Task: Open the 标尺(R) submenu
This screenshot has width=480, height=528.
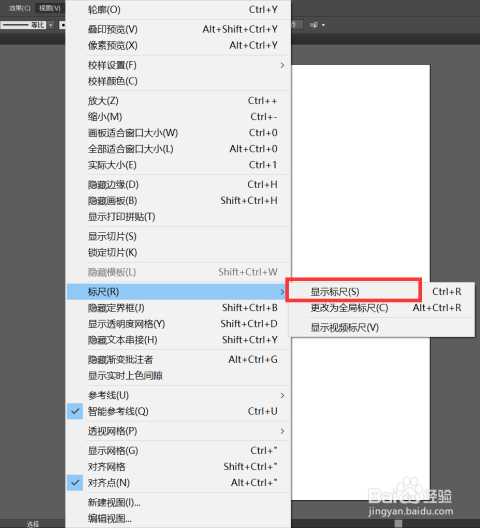Action: [178, 292]
